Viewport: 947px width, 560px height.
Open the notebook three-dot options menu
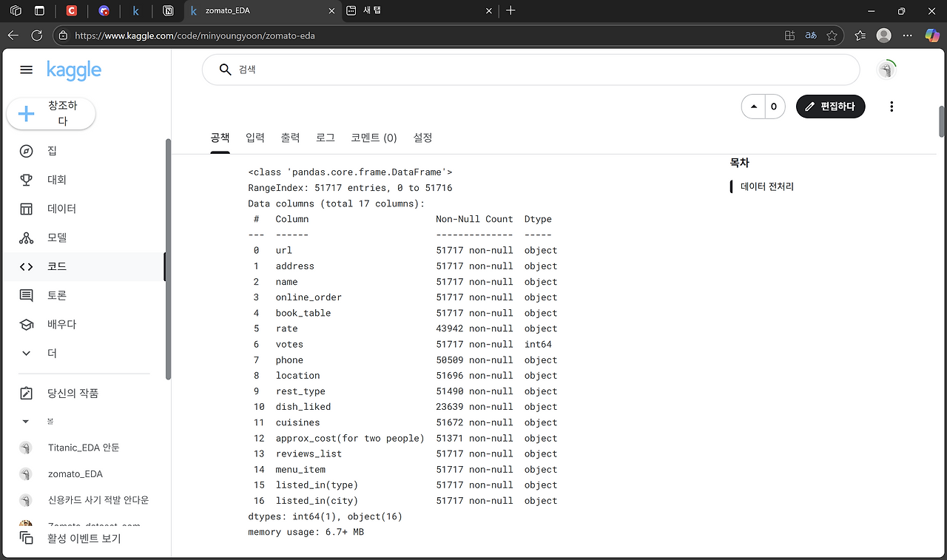892,107
